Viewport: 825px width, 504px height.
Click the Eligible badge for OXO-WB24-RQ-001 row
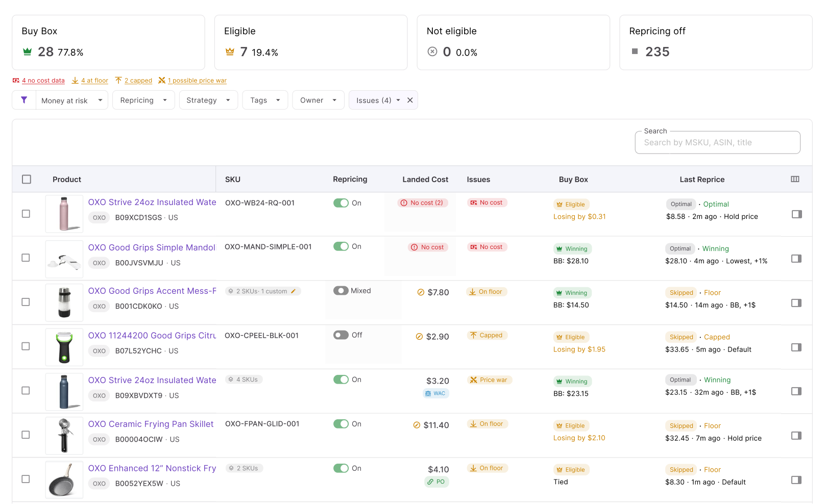click(x=571, y=205)
